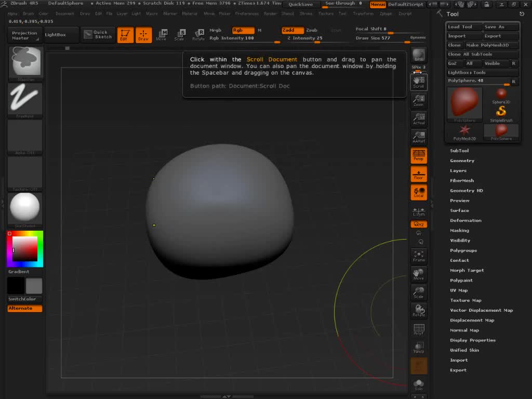Viewport: 532px width, 399px height.
Task: Open the Render menu
Action: 270,14
